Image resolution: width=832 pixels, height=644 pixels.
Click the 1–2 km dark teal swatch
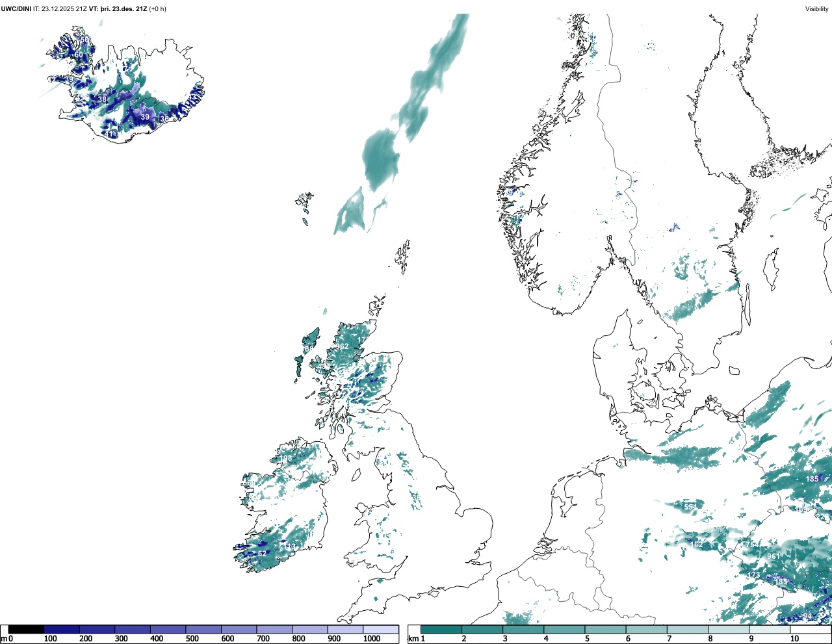tap(441, 629)
